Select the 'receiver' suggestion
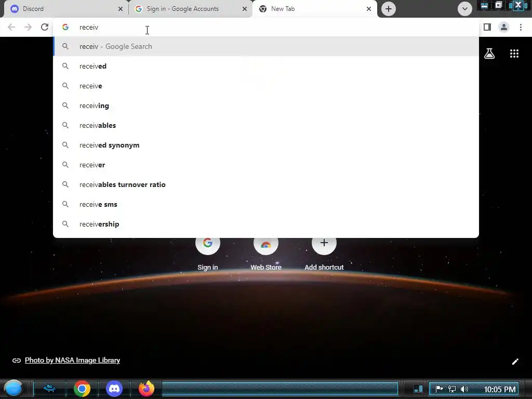This screenshot has height=399, width=532. click(x=266, y=165)
